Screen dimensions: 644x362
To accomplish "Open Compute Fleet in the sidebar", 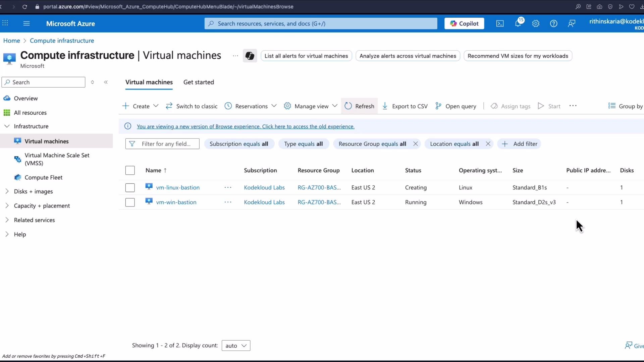I will [x=44, y=177].
